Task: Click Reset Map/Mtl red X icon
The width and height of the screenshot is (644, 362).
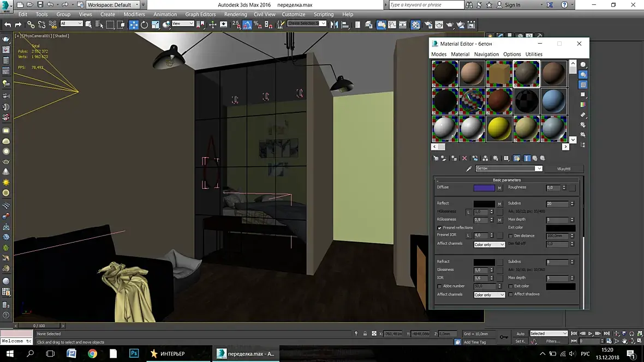Action: [464, 158]
